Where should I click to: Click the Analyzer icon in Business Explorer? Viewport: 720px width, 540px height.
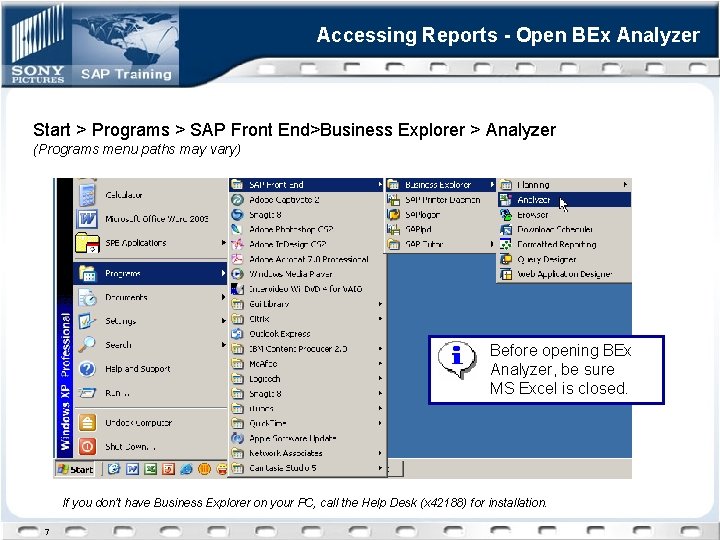(x=506, y=200)
